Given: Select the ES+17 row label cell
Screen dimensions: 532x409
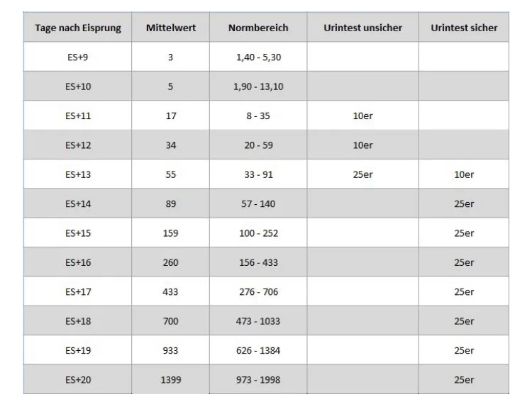Looking at the screenshot, I should click(x=78, y=291).
